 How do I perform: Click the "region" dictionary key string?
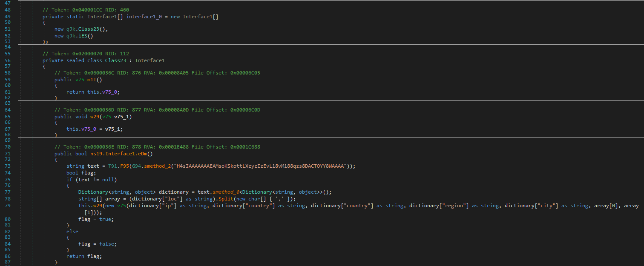pyautogui.click(x=454, y=206)
